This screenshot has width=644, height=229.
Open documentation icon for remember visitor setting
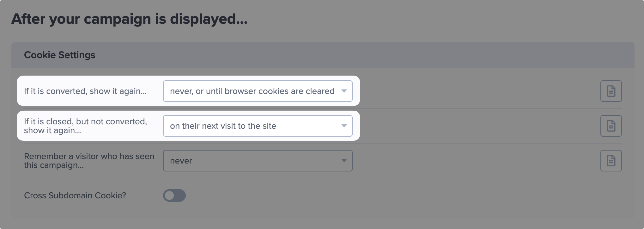click(x=611, y=161)
